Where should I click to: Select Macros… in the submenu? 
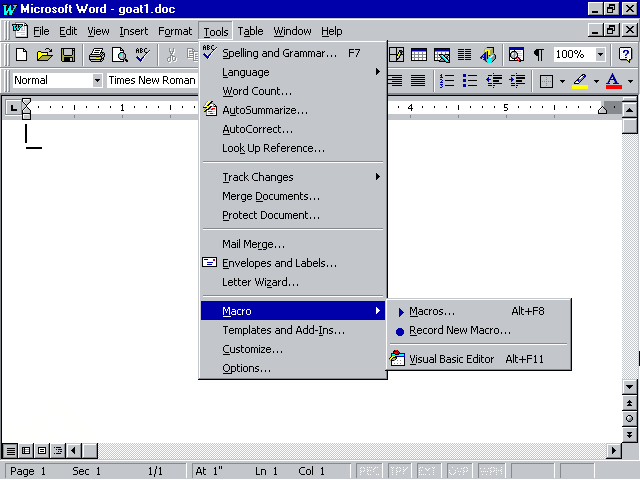(x=478, y=311)
